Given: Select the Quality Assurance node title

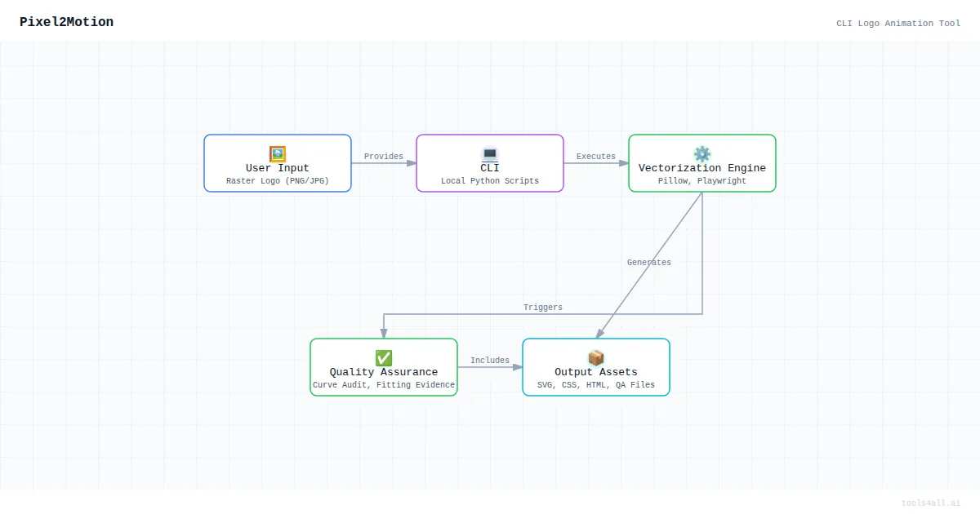Looking at the screenshot, I should pyautogui.click(x=384, y=372).
